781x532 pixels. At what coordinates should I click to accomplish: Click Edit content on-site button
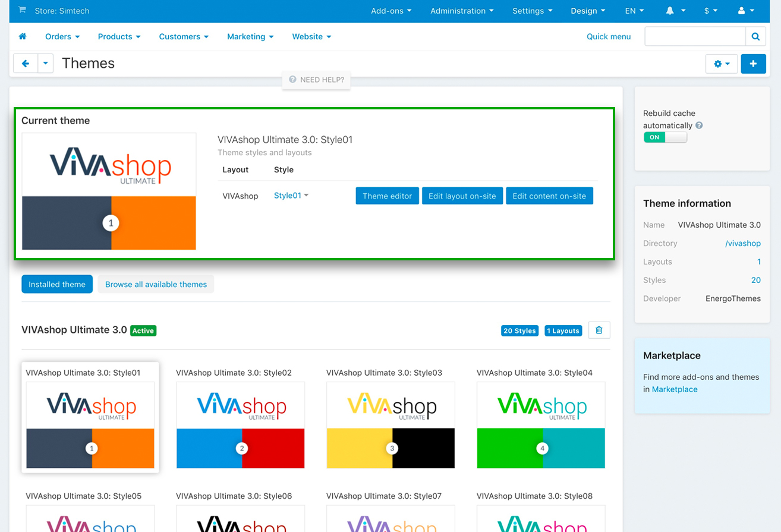[x=549, y=196]
